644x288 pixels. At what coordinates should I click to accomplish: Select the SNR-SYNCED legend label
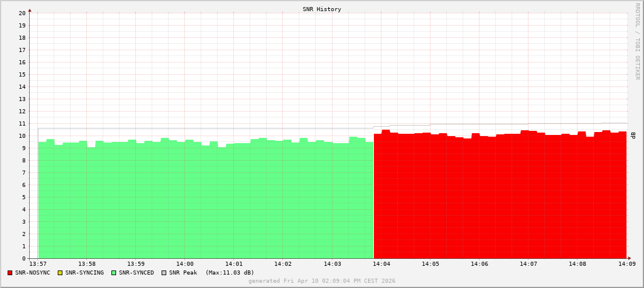point(136,273)
